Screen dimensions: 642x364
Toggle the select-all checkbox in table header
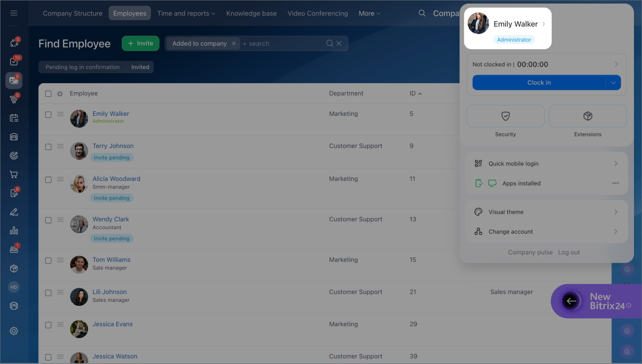tap(49, 94)
